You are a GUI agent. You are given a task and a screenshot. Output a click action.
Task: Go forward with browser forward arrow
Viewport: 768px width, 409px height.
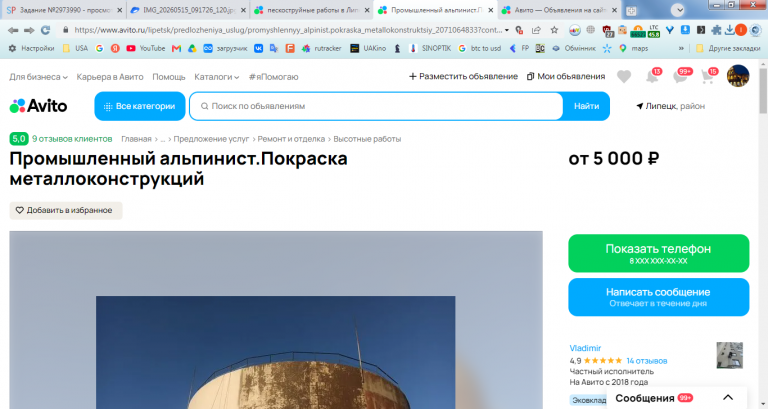pos(29,30)
